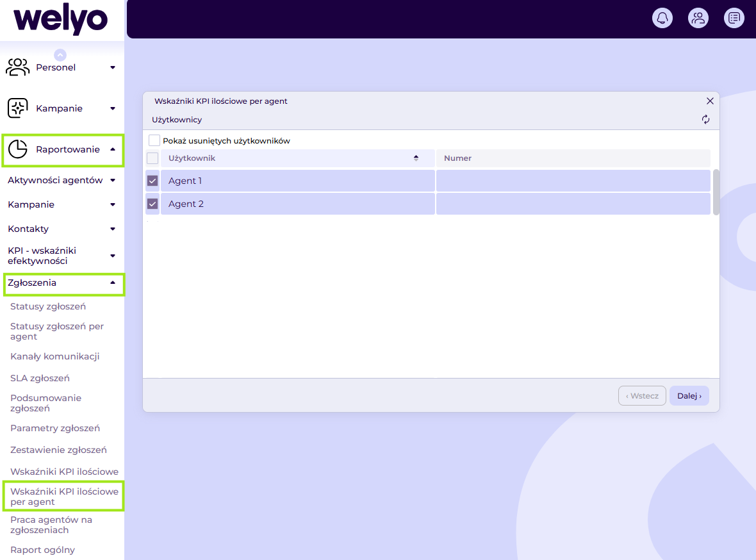The height and width of the screenshot is (560, 756).
Task: Sort by Użytkownik column sort arrows
Action: [416, 158]
